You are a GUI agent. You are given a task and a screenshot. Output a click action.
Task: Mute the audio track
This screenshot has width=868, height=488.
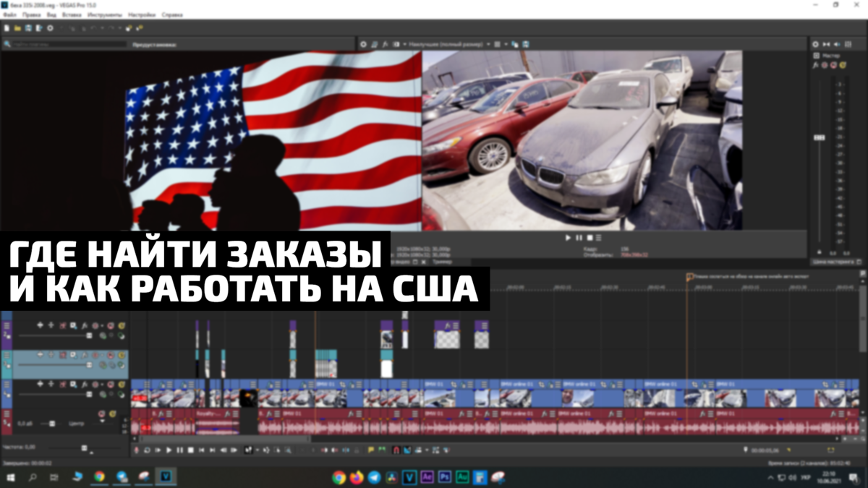point(103,414)
